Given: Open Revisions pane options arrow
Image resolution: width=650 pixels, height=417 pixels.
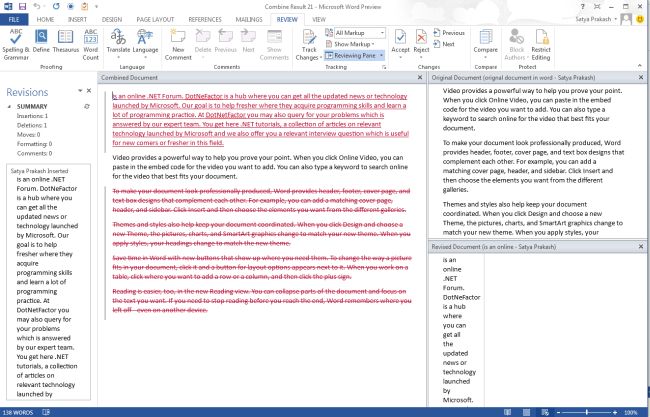Looking at the screenshot, I should 80,90.
